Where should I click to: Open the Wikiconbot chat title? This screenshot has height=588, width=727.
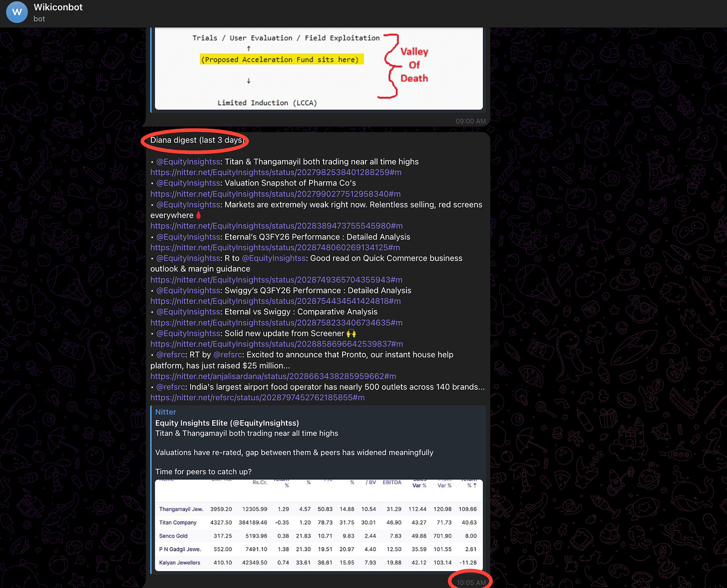click(x=58, y=7)
